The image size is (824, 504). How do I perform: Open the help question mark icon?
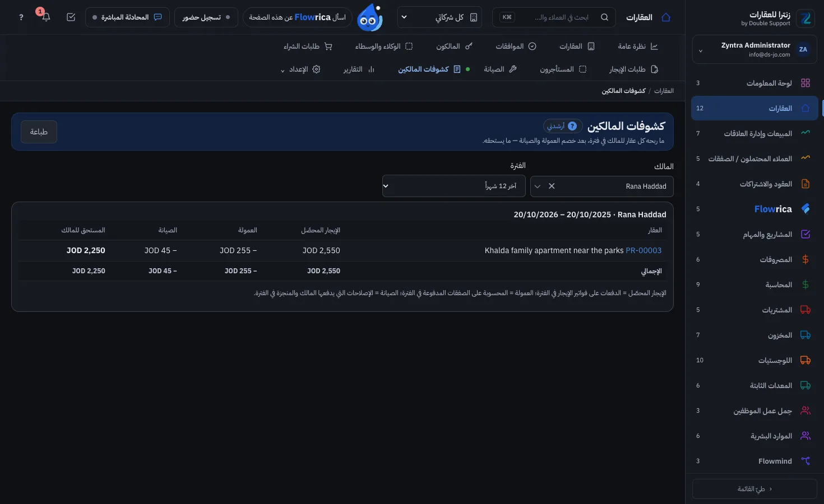pyautogui.click(x=21, y=17)
